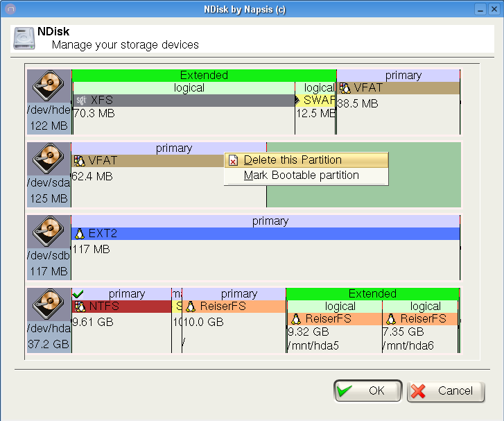504x421 pixels.
Task: Select the Extended partition header on hde
Action: (x=204, y=75)
